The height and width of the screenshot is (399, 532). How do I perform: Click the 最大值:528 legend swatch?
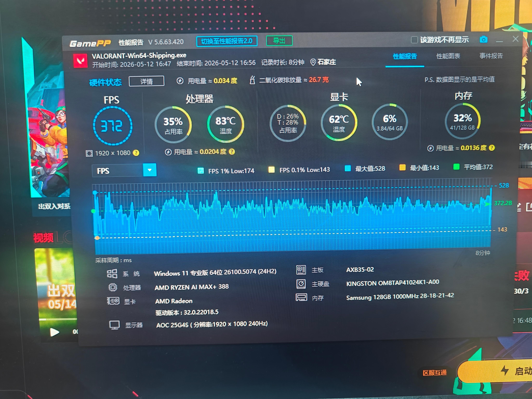point(348,168)
